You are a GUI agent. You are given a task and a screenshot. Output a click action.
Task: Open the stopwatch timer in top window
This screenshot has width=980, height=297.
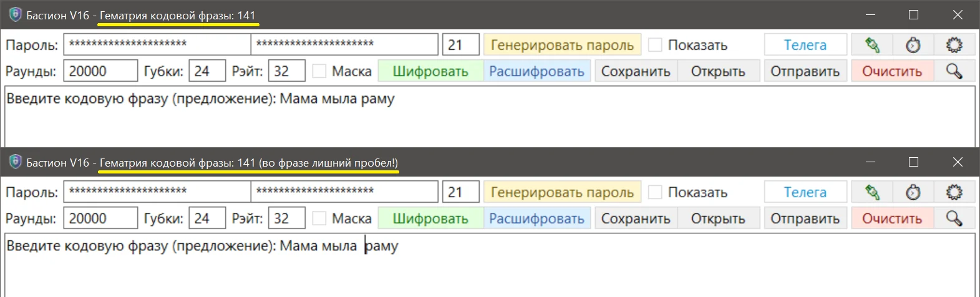[913, 45]
